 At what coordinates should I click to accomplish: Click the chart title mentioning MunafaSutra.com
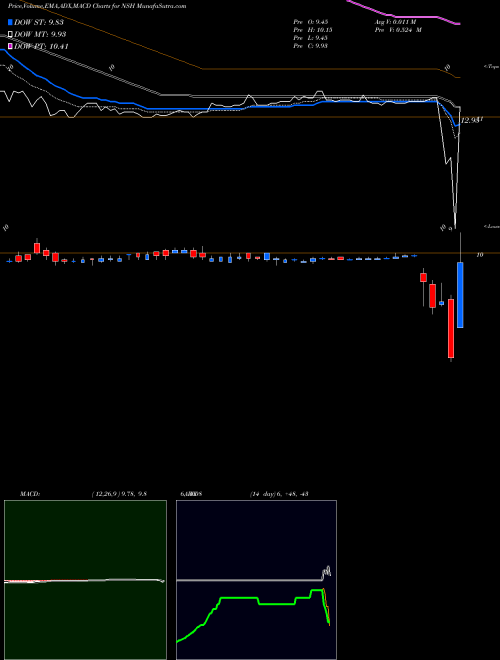tap(97, 6)
